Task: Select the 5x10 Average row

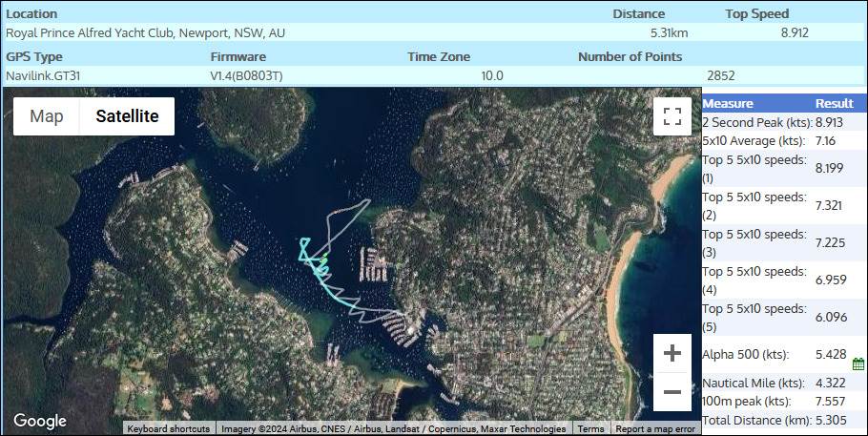Action: click(x=782, y=141)
